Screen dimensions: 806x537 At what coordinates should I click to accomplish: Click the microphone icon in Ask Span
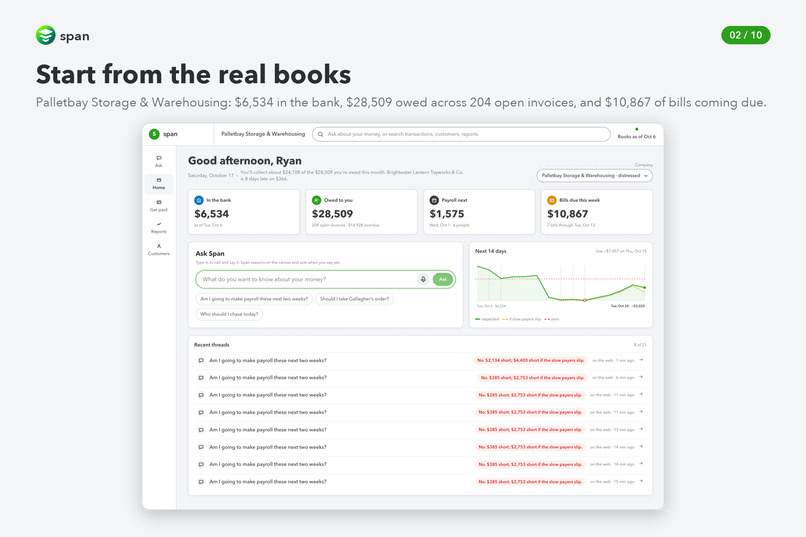click(423, 279)
